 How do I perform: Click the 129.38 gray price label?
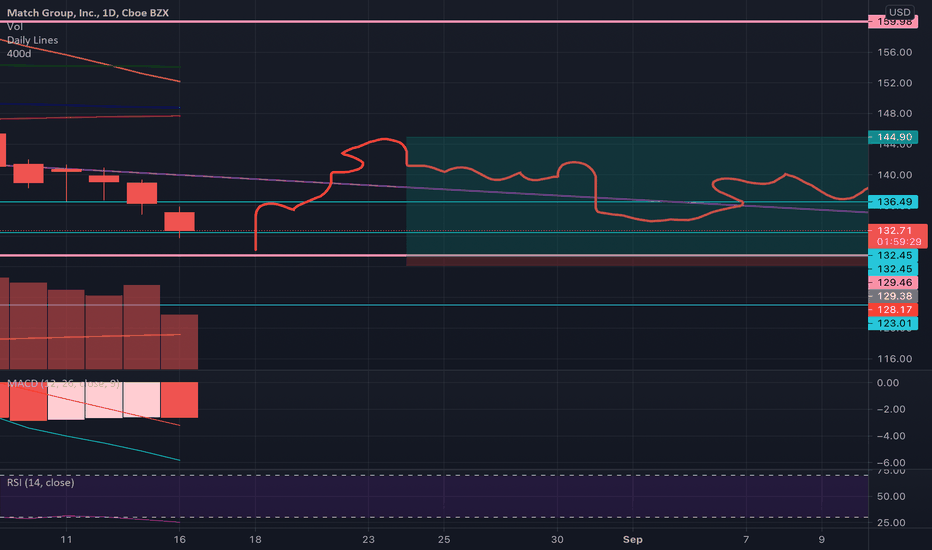click(x=893, y=296)
